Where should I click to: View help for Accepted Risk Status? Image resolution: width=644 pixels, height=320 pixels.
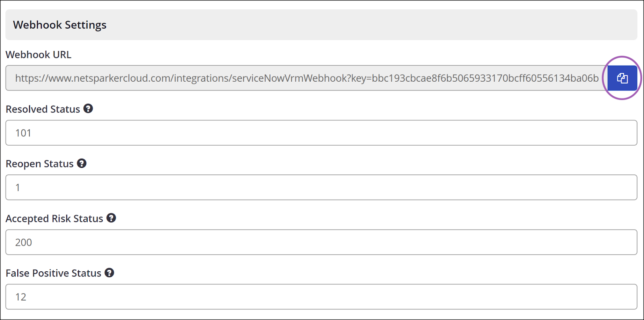coord(111,218)
